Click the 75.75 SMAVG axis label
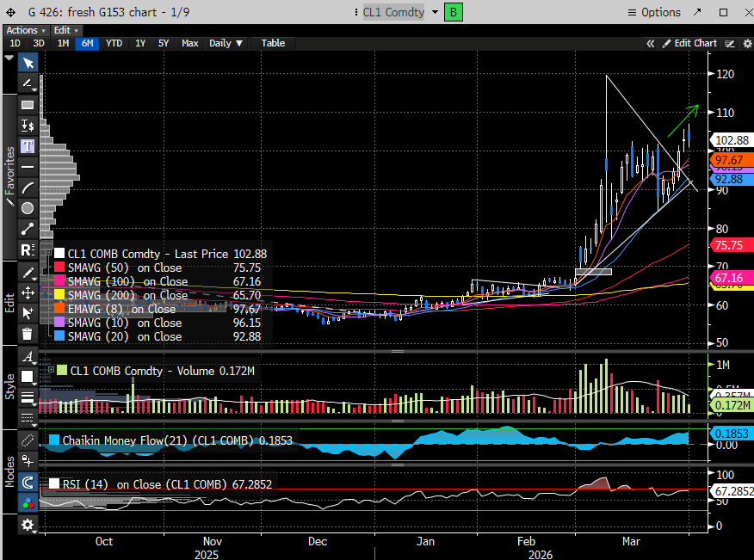The width and height of the screenshot is (754, 560). (x=732, y=245)
